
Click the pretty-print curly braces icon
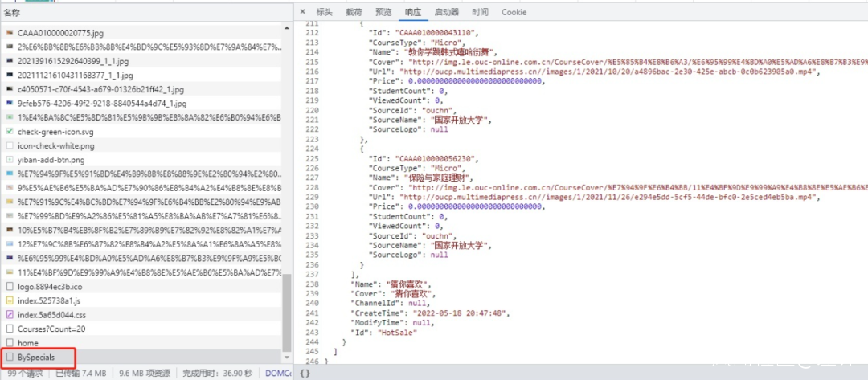(305, 373)
